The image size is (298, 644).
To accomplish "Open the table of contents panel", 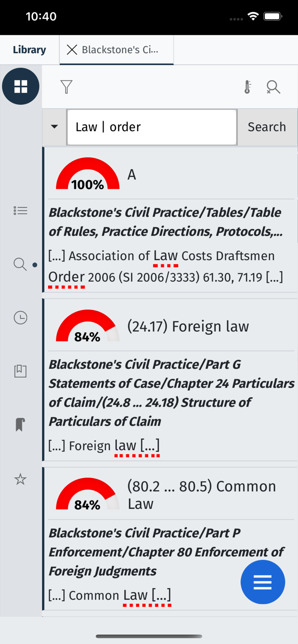I will click(x=20, y=210).
